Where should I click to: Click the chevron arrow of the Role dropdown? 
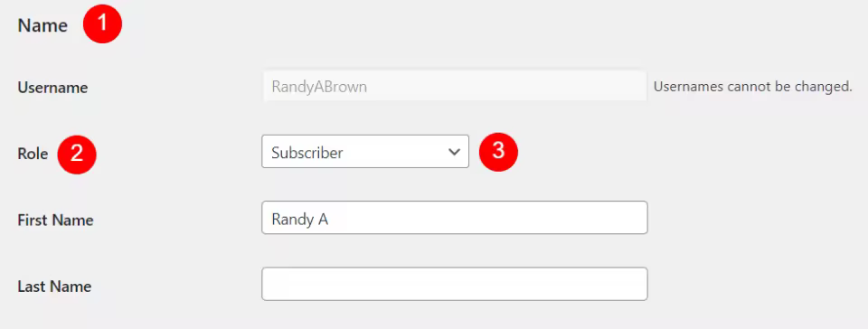pos(455,152)
